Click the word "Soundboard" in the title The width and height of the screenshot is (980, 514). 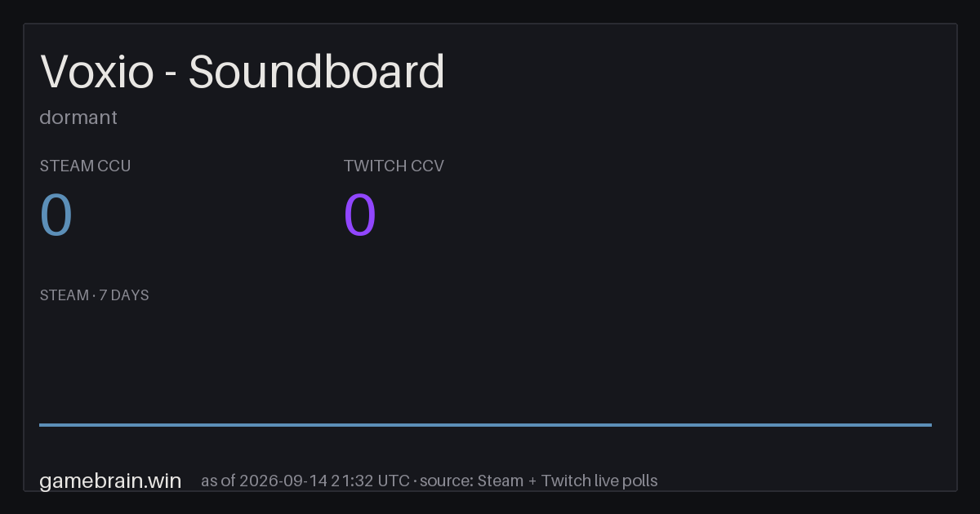(317, 72)
